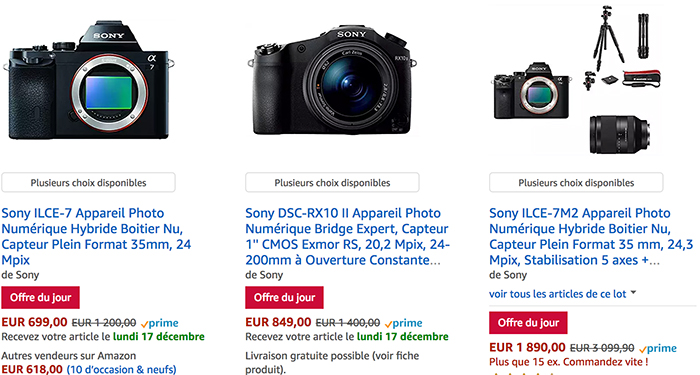This screenshot has height=375, width=700.
Task: Click 'Offre du jour' badge for Sony ILCE-7
Action: (x=41, y=297)
